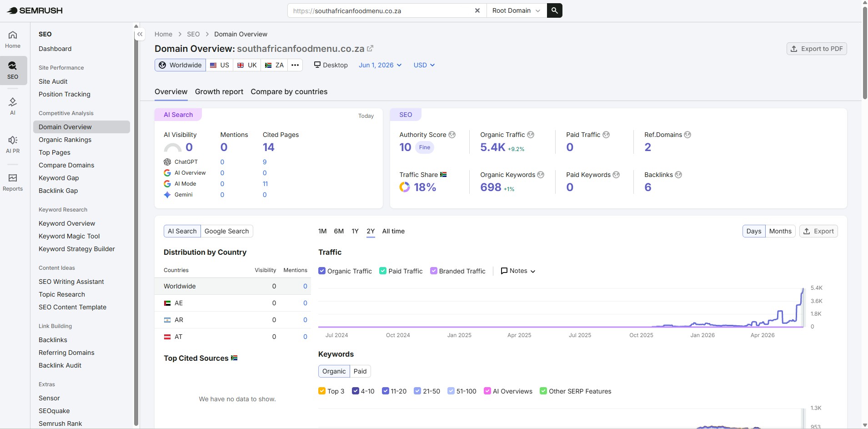Click the Authority Score info icon

[x=452, y=135]
